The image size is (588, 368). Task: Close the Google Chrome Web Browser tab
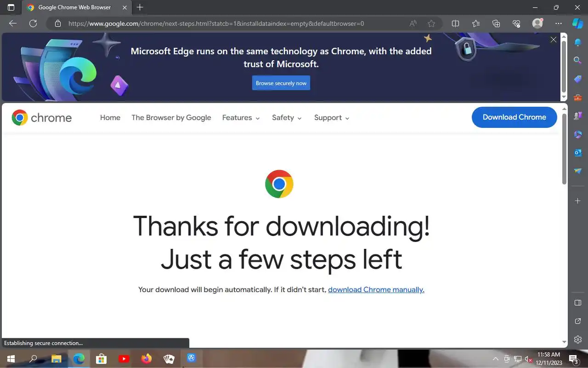click(x=125, y=7)
